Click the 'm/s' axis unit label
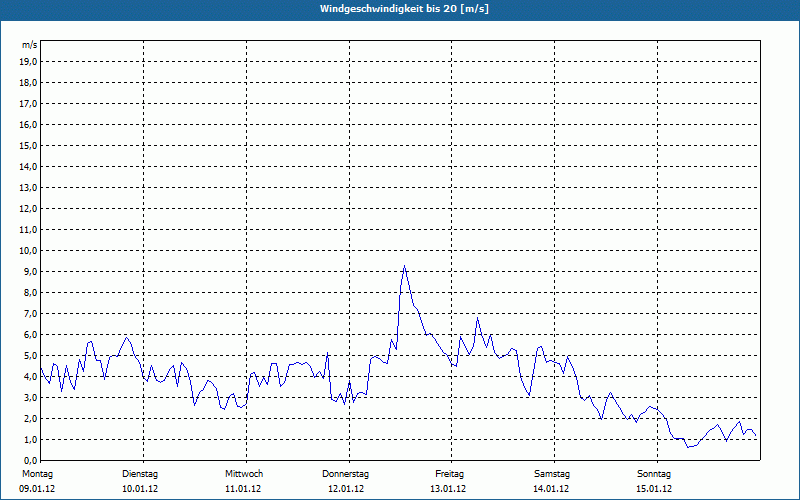 [x=30, y=45]
